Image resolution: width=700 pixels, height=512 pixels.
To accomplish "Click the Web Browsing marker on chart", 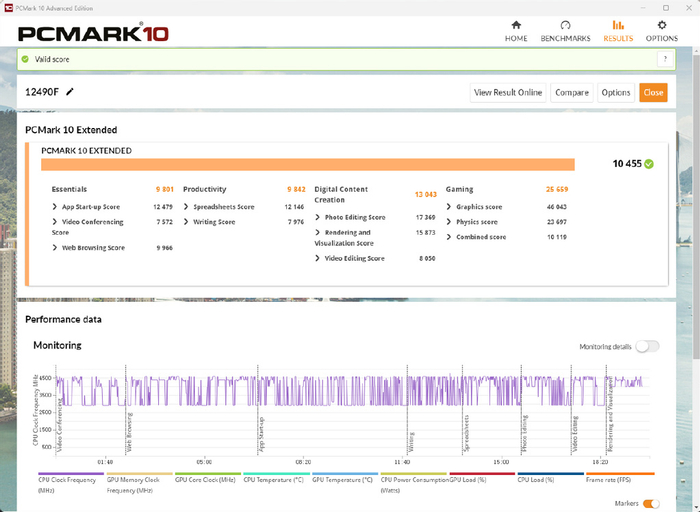I will pyautogui.click(x=129, y=432).
